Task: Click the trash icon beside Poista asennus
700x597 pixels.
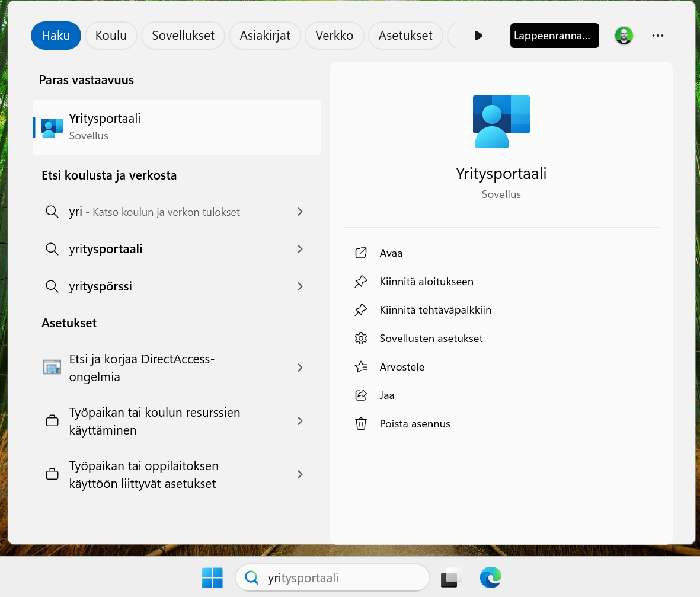Action: (361, 424)
